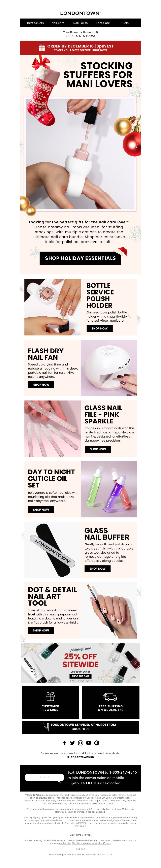Open the Instagram social icon

(x=80, y=743)
